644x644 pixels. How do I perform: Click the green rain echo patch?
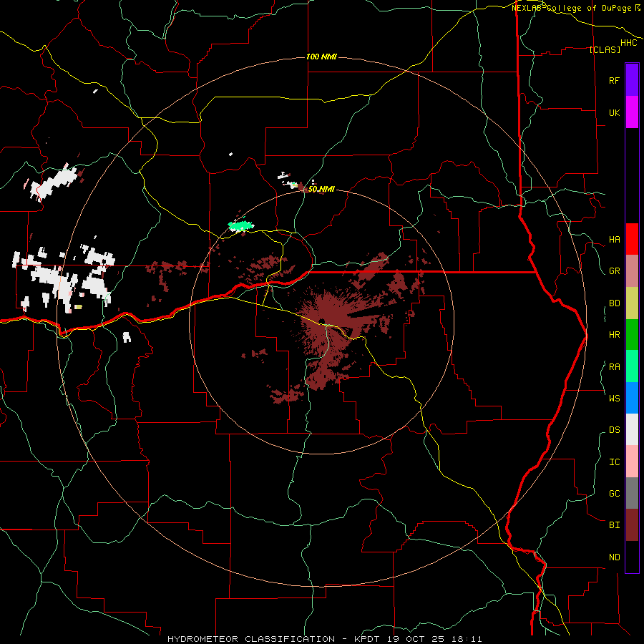click(241, 225)
